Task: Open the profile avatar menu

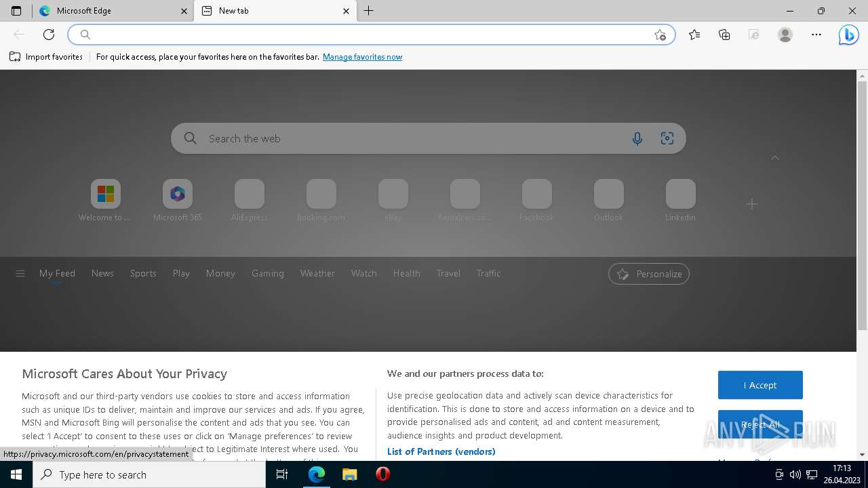Action: click(785, 35)
